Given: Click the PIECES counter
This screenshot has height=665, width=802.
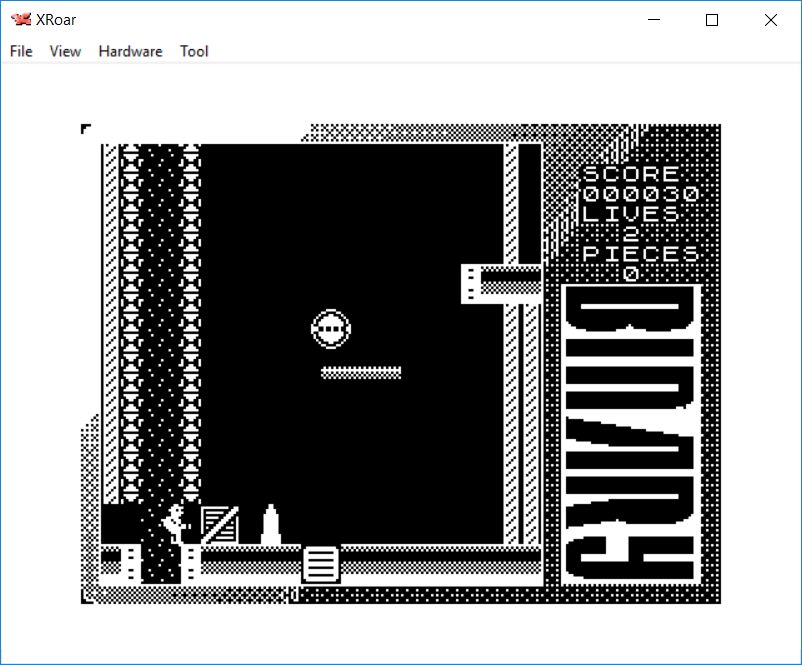Looking at the screenshot, I should pyautogui.click(x=631, y=273).
